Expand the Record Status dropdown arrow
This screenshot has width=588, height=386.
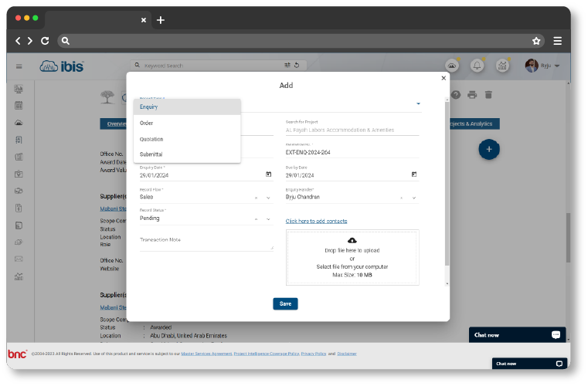pyautogui.click(x=269, y=218)
